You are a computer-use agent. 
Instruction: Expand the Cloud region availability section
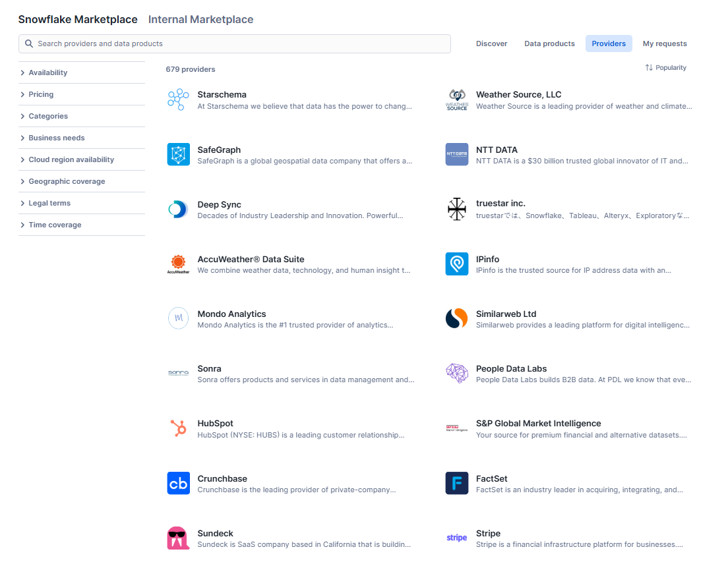point(71,159)
